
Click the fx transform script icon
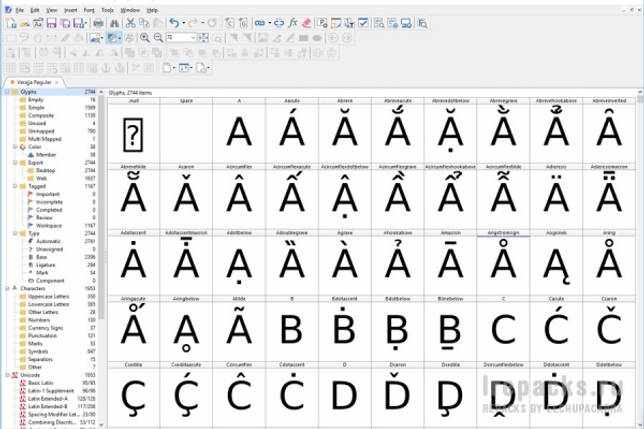tap(292, 23)
